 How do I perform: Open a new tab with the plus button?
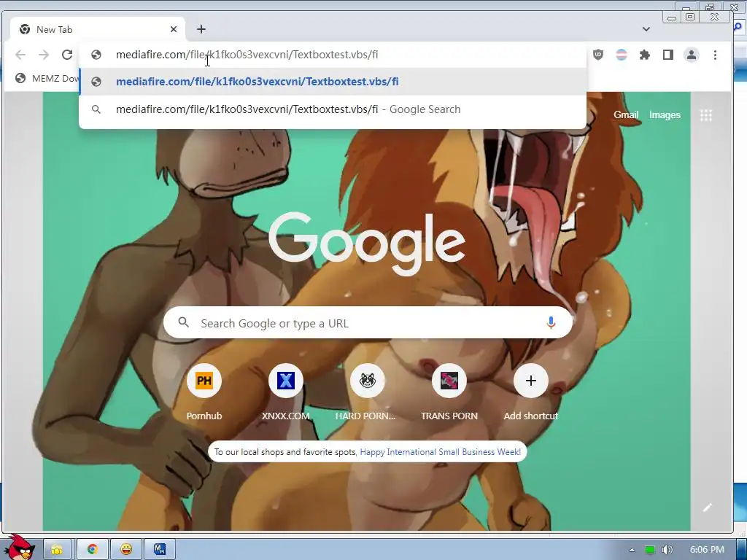click(x=201, y=29)
